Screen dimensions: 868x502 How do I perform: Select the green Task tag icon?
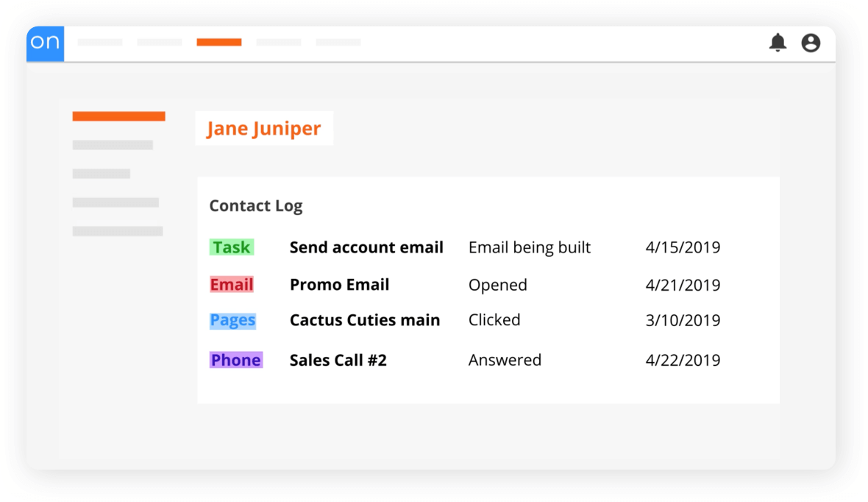[232, 247]
